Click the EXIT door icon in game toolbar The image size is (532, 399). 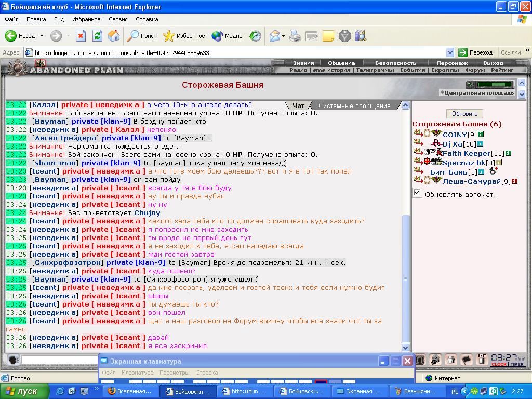coord(482,360)
